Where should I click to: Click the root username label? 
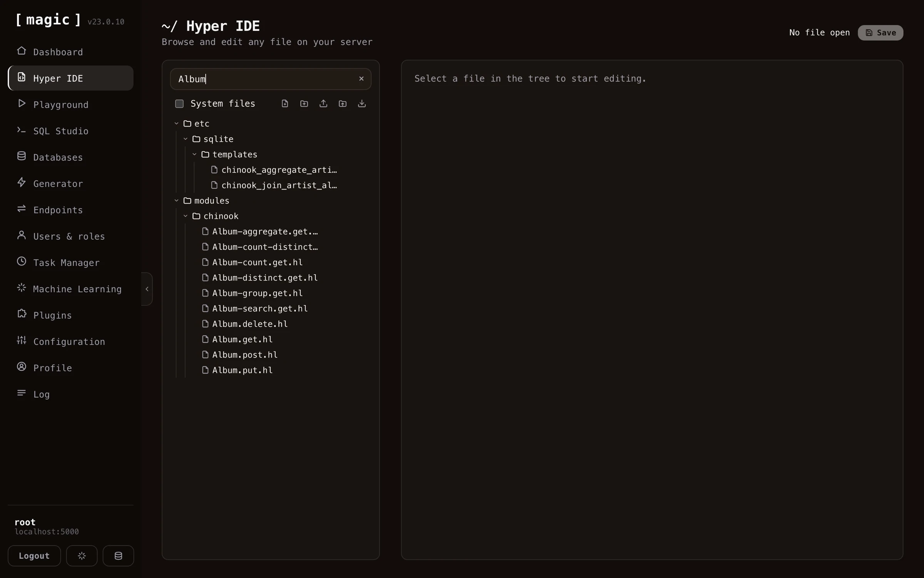point(25,522)
